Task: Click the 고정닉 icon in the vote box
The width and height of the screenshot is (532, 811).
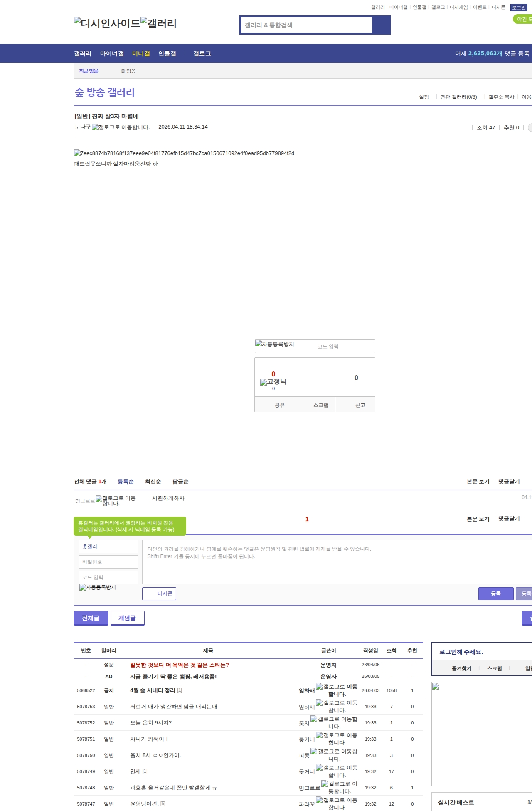Action: pos(273,382)
